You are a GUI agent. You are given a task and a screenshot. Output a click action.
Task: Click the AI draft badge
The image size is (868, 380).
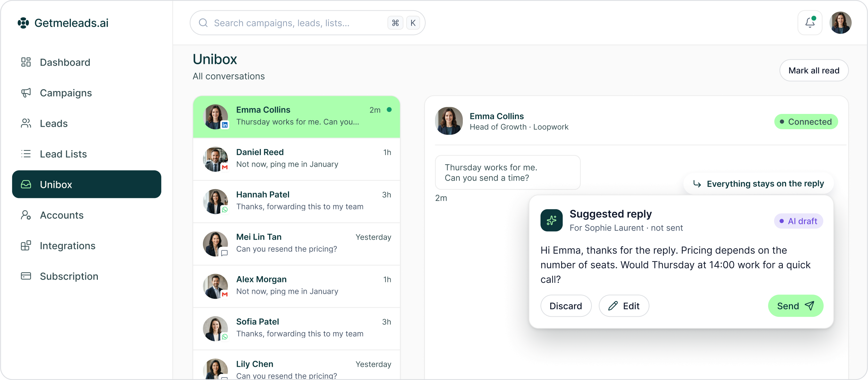799,221
